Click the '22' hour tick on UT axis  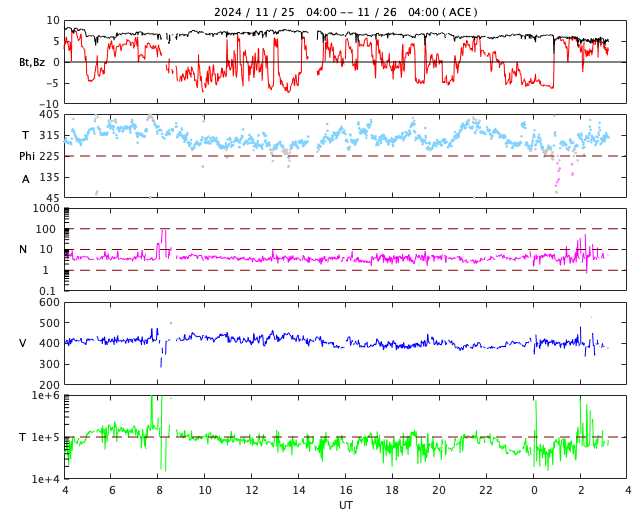coord(486,490)
